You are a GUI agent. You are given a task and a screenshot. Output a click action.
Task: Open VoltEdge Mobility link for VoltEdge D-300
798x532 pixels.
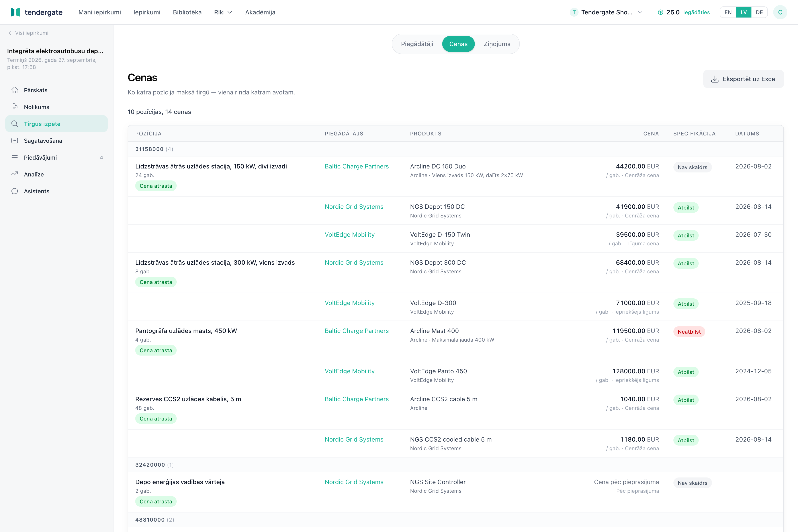350,303
